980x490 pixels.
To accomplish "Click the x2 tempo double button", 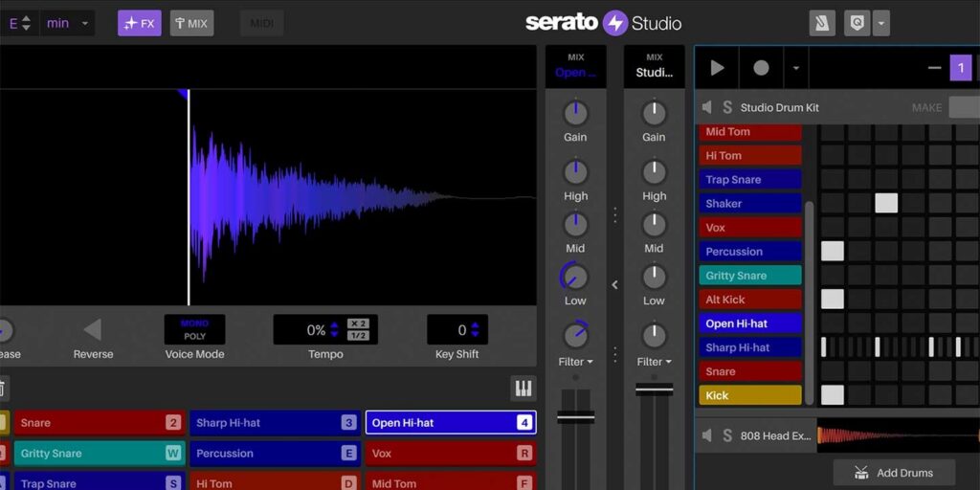I will [x=358, y=323].
